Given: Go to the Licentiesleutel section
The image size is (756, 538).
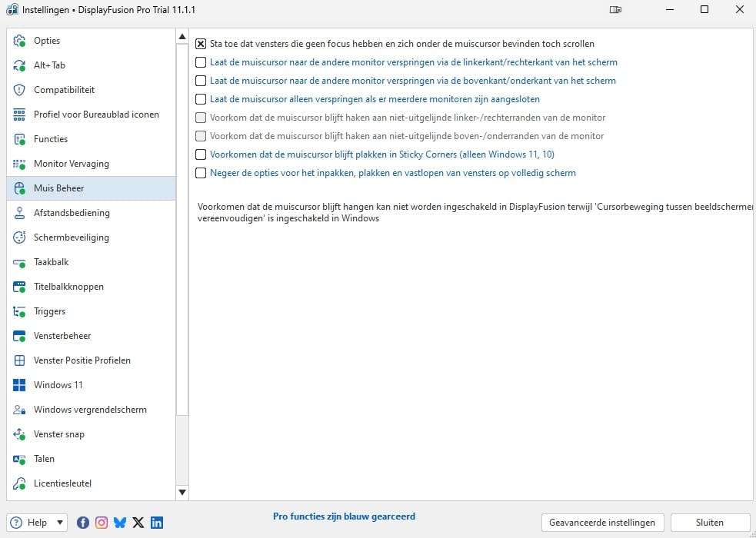Looking at the screenshot, I should [91, 483].
